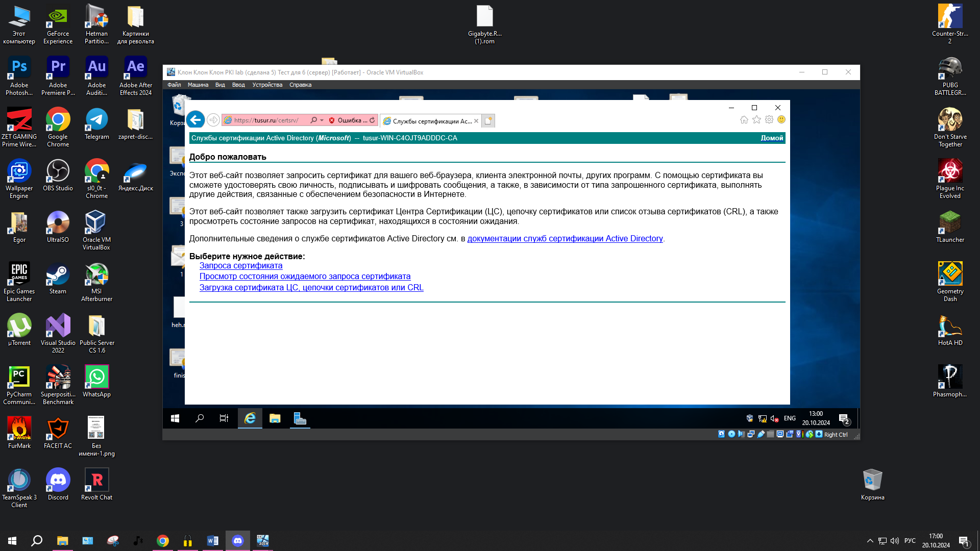Click the guest VM ENG language indicator
Viewport: 980px width, 551px height.
790,418
